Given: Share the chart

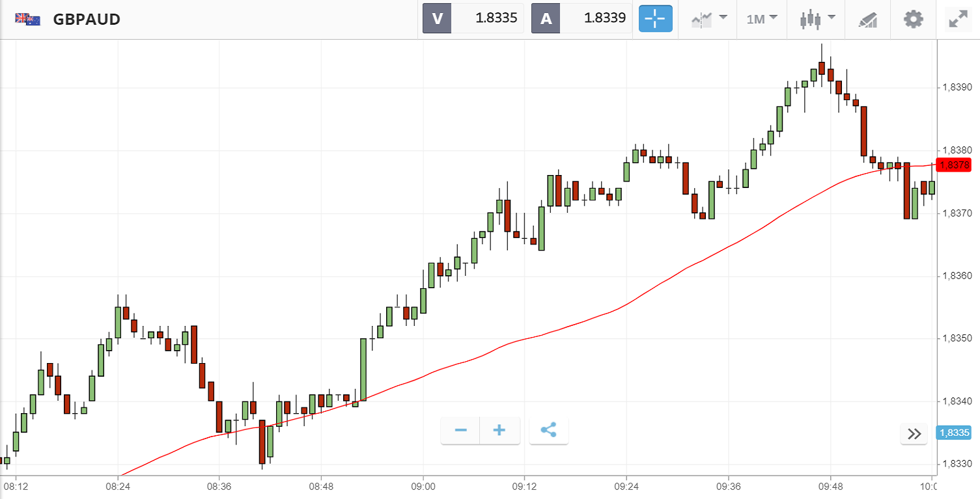Looking at the screenshot, I should pos(548,431).
